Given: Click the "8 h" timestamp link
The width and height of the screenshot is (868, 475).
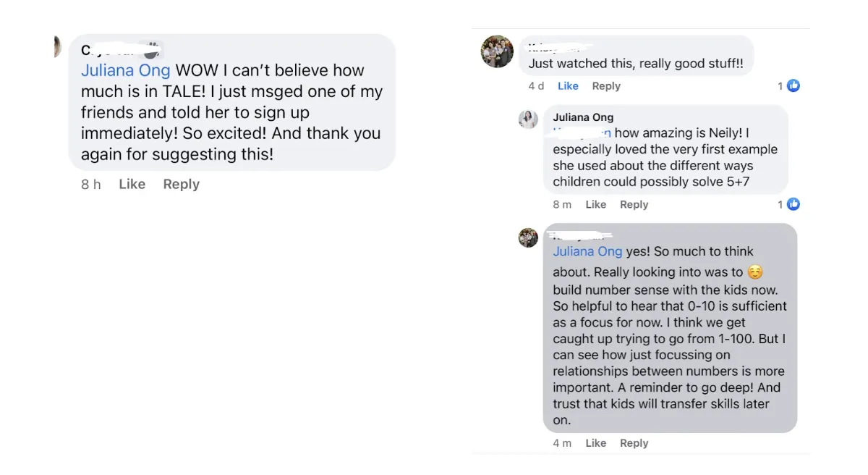Looking at the screenshot, I should coord(90,185).
